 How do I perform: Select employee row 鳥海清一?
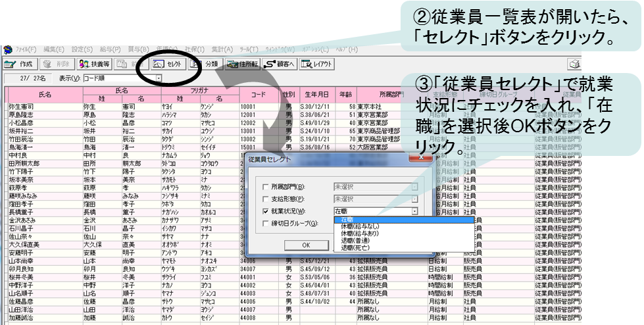[x=293, y=147]
